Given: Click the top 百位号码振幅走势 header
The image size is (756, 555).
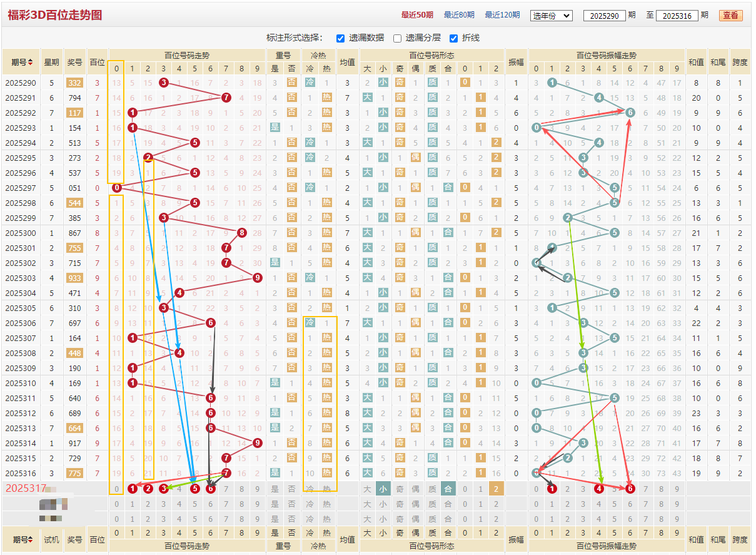Looking at the screenshot, I should (607, 55).
